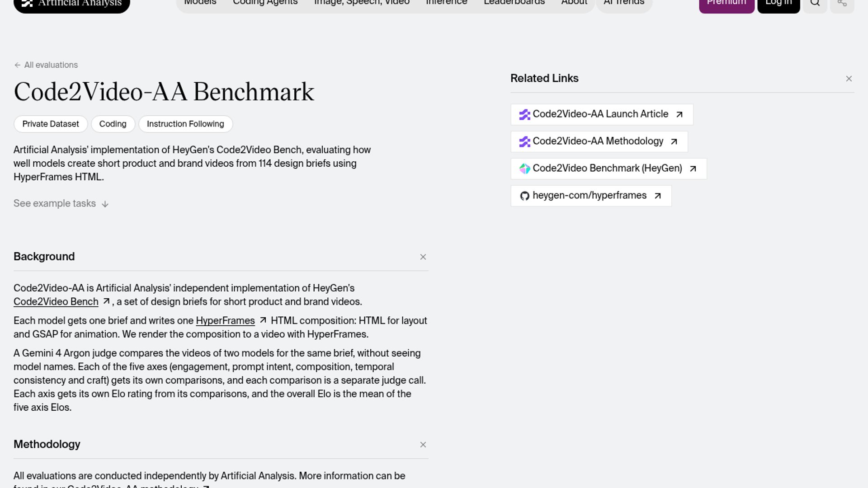Select the Instruction Following tag
Viewport: 868px width, 488px height.
(185, 124)
